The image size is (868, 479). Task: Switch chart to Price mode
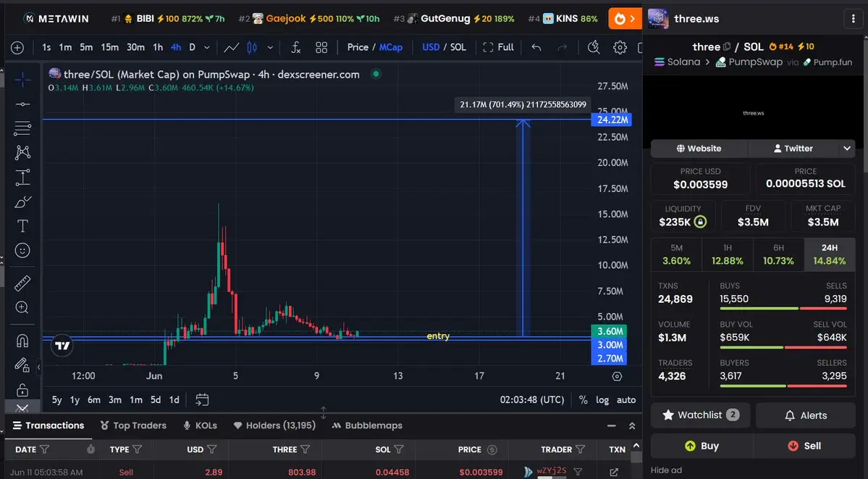click(358, 47)
